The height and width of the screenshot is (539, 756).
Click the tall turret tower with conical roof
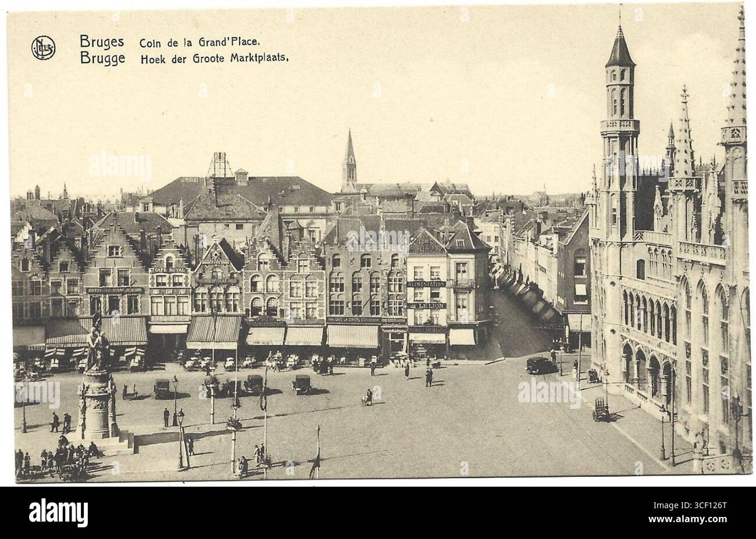tap(619, 134)
